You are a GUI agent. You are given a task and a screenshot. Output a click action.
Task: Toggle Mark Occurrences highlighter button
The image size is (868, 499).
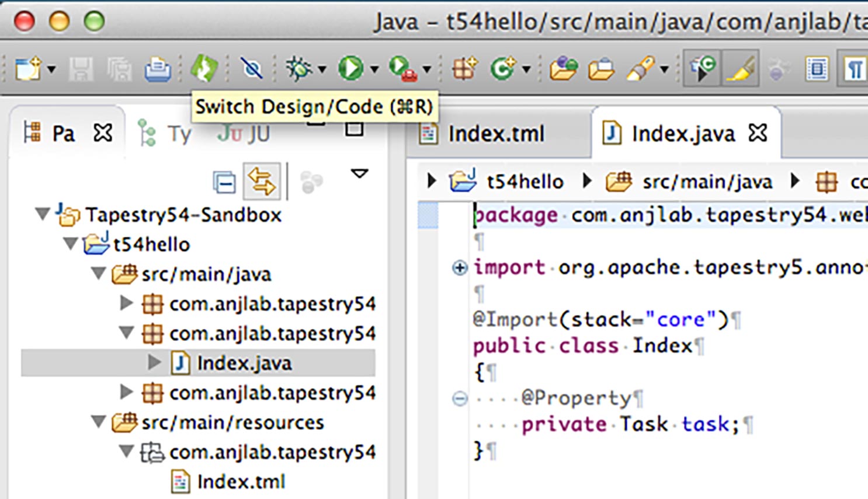pos(741,69)
